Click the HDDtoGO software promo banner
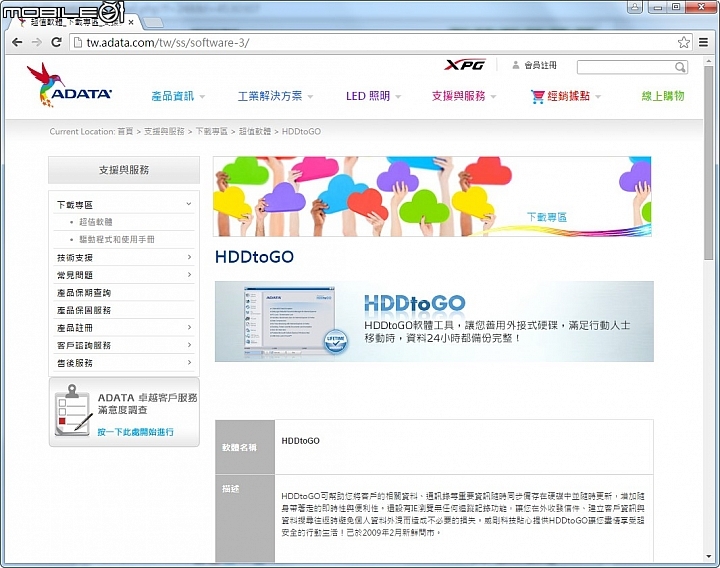Viewport: 720px width, 568px height. coord(434,321)
